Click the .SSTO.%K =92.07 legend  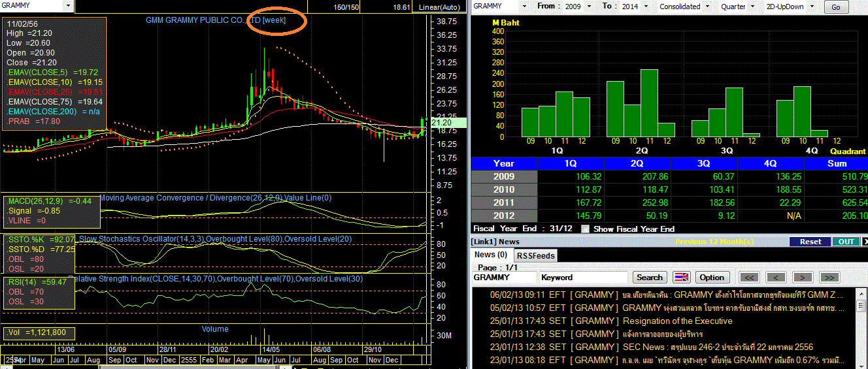click(41, 240)
